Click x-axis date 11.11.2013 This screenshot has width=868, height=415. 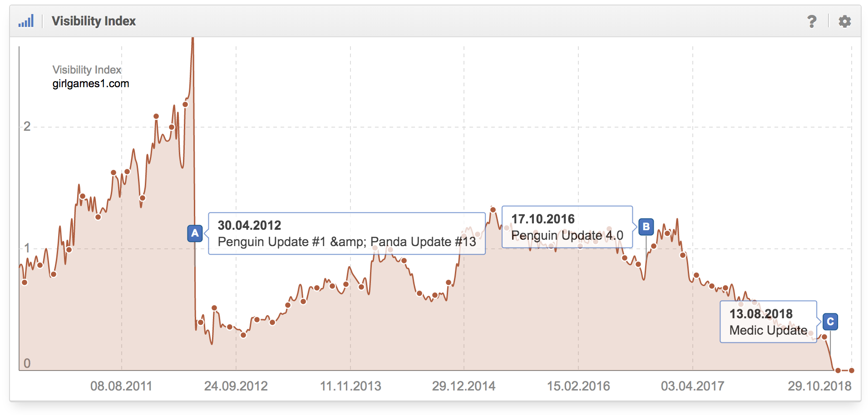click(x=350, y=386)
